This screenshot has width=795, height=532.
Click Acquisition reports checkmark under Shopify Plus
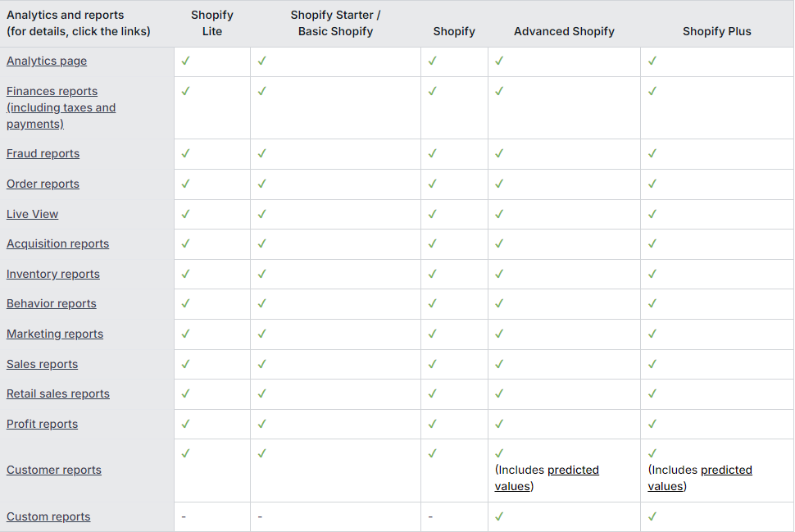[x=652, y=243]
